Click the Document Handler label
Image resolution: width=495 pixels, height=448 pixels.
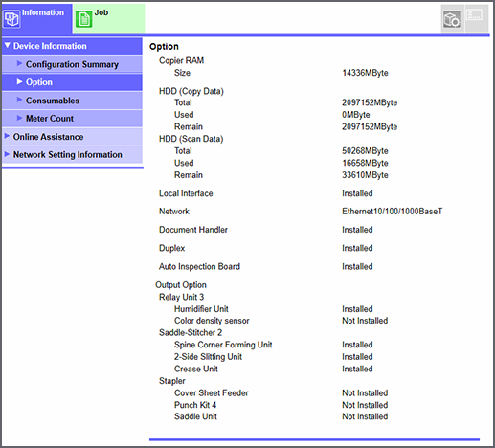point(193,230)
